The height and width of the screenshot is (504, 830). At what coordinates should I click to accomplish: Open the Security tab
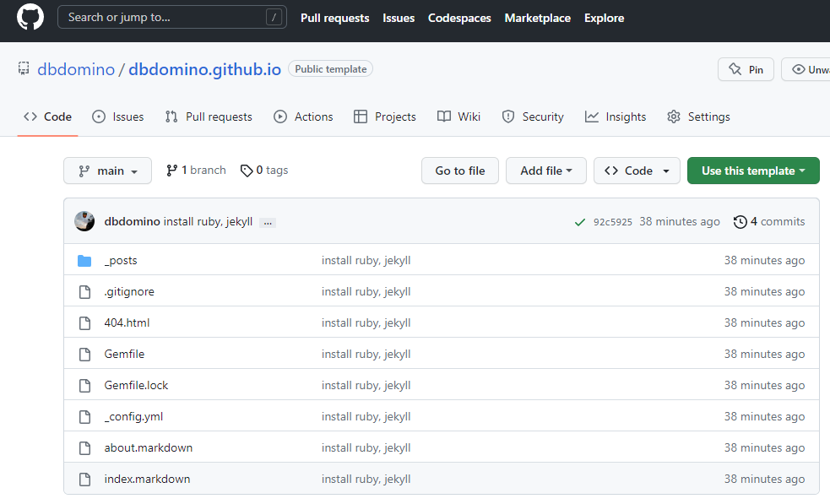pos(533,117)
